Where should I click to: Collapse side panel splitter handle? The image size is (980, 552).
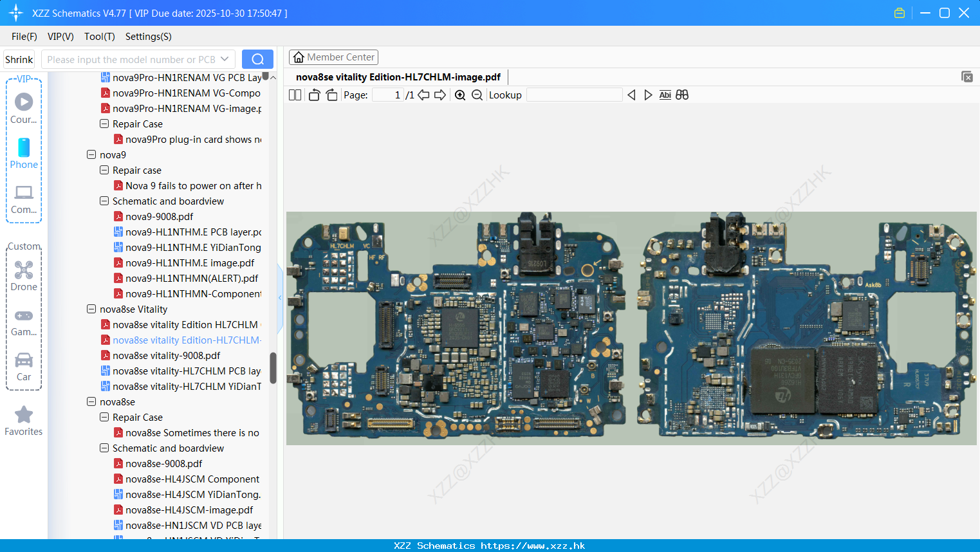(280, 298)
